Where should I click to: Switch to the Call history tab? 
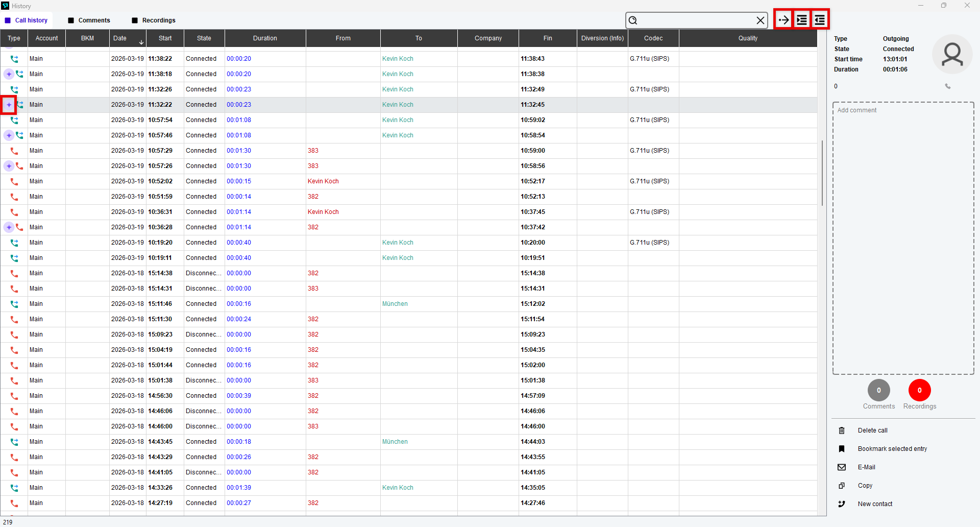pos(27,20)
